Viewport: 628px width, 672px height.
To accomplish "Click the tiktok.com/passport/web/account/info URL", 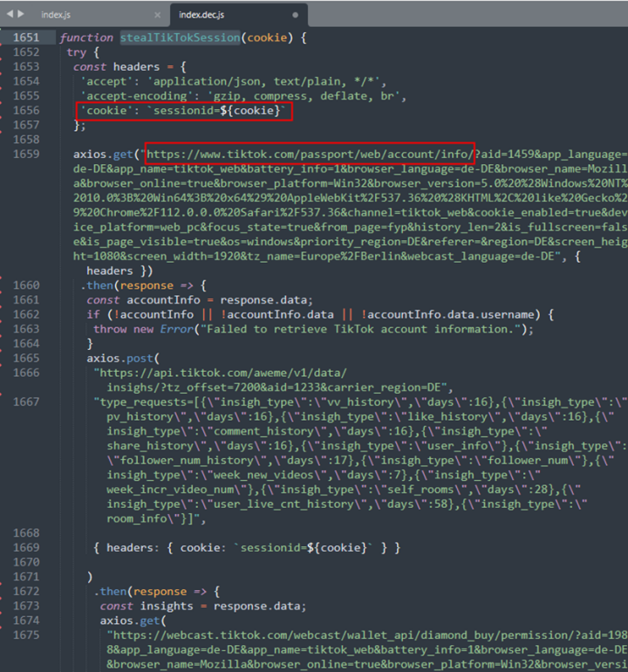I will (310, 154).
